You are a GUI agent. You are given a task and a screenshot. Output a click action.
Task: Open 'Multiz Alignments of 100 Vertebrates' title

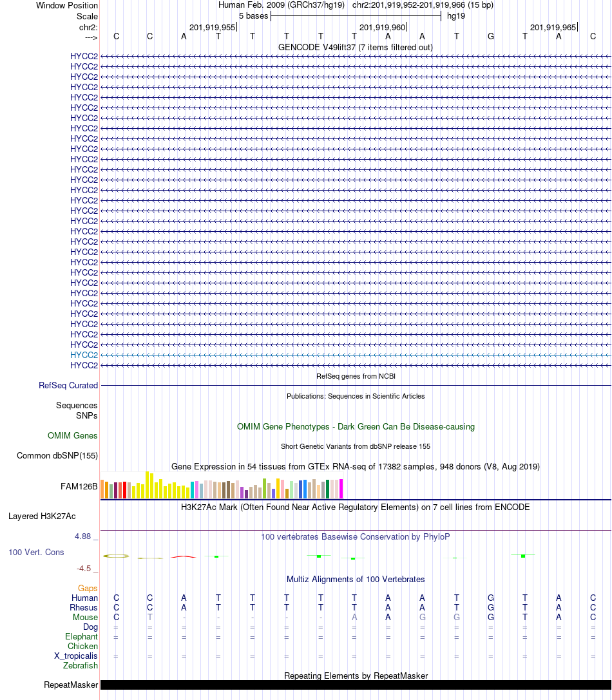pyautogui.click(x=356, y=580)
